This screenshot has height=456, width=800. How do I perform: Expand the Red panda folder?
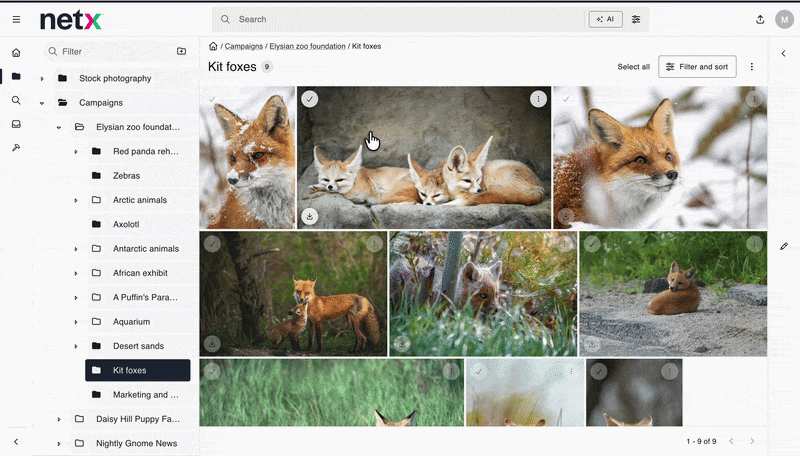pos(76,151)
